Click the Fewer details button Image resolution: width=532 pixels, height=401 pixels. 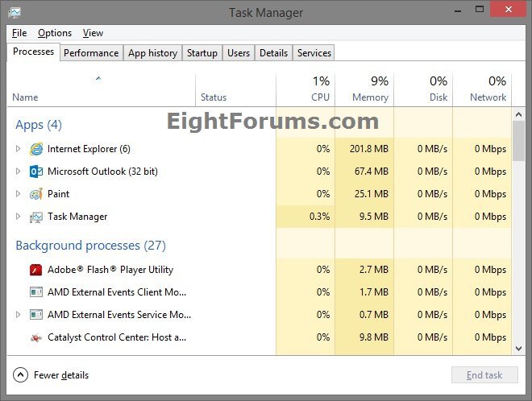52,375
